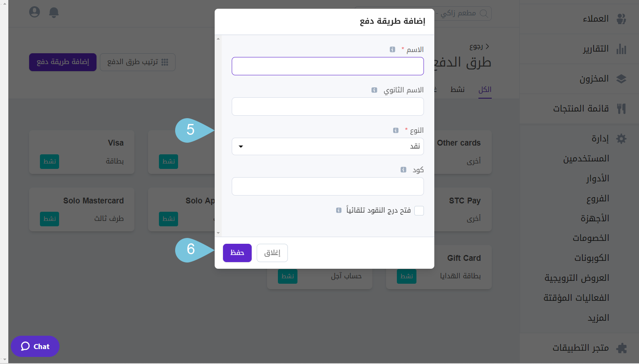639x364 pixels.
Task: Select the العملاء customers sidebar icon
Action: point(622,18)
